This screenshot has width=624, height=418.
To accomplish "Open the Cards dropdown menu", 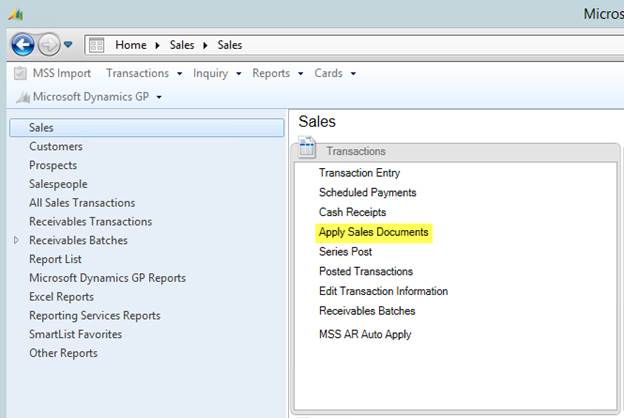I will point(334,73).
